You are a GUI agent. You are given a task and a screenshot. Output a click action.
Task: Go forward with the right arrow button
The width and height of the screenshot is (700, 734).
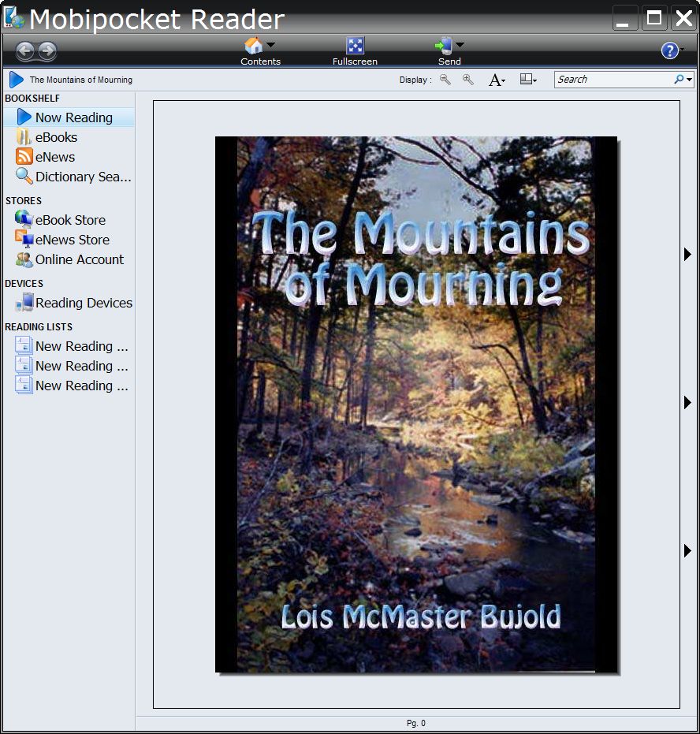point(47,50)
